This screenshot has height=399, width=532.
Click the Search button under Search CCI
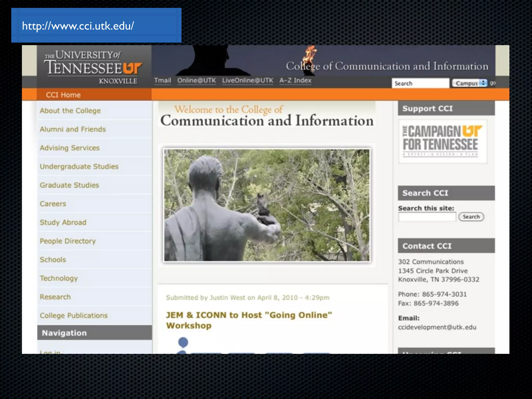pos(471,217)
